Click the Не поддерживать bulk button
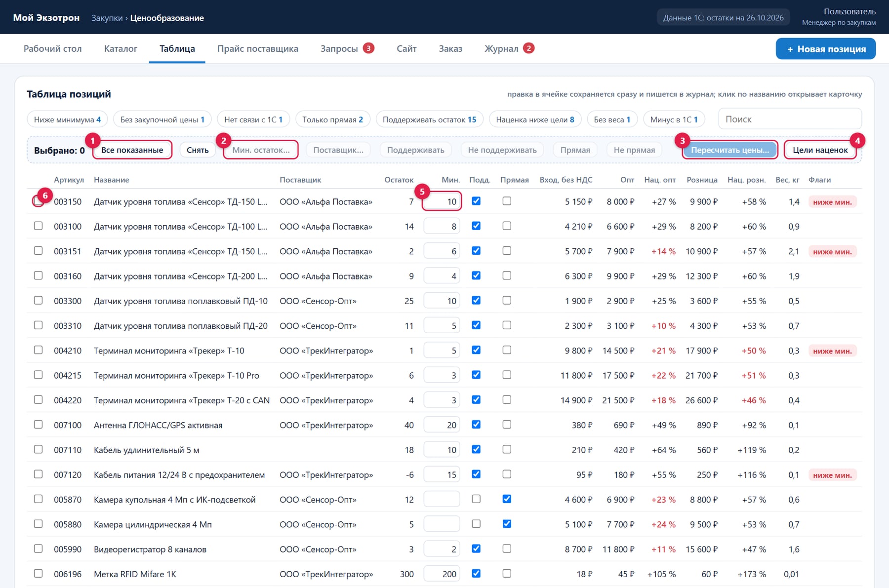The image size is (889, 588). [502, 150]
